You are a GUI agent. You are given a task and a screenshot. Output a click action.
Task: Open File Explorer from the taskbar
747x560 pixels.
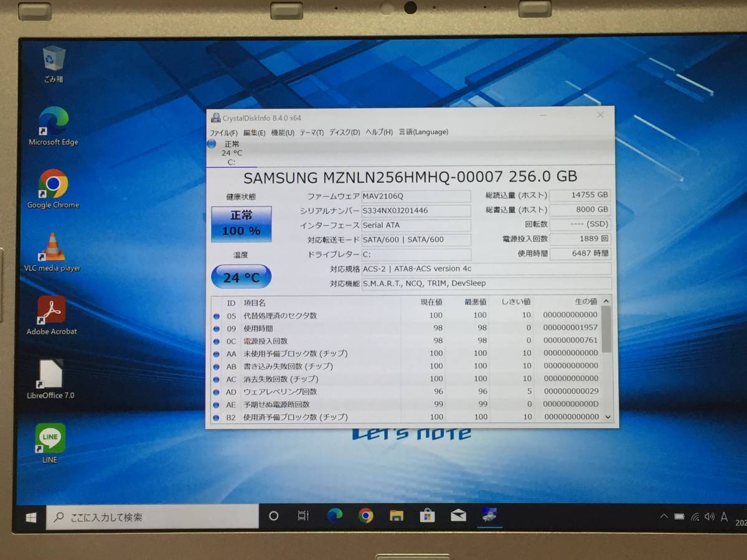tap(397, 515)
